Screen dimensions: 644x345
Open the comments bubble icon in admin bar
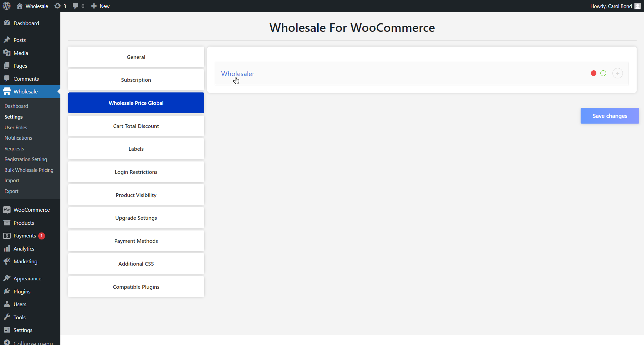point(75,6)
